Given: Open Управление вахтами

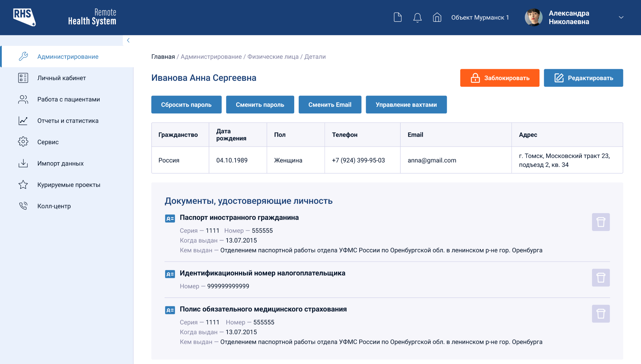Looking at the screenshot, I should coord(406,105).
